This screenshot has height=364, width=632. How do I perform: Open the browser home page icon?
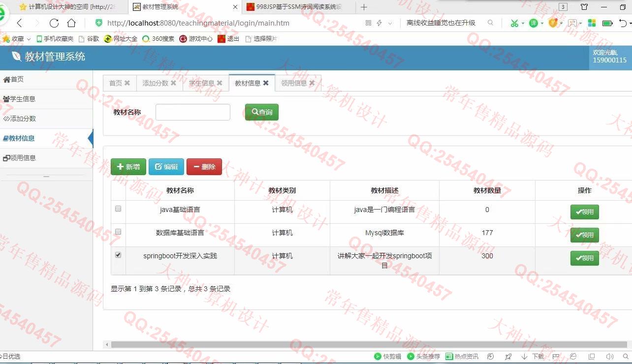pyautogui.click(x=71, y=23)
